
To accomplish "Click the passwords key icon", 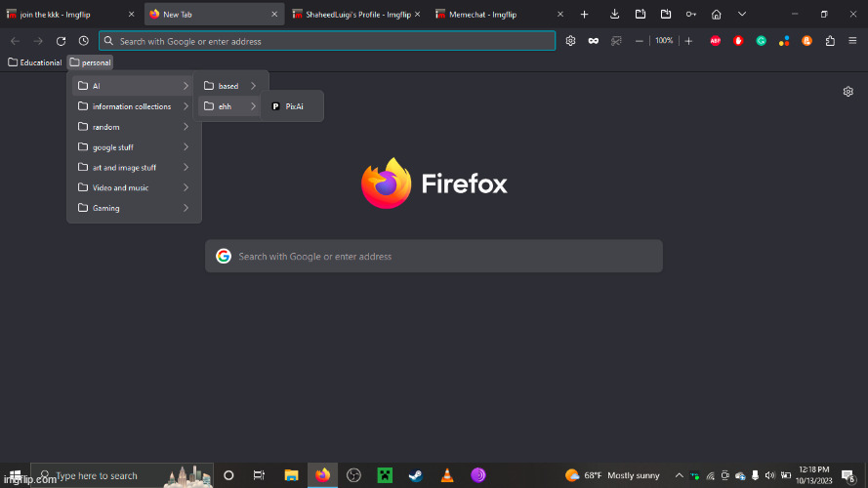I will [691, 15].
